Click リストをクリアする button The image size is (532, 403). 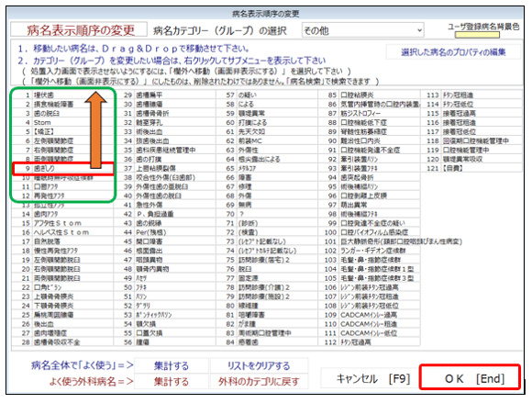pyautogui.click(x=259, y=365)
